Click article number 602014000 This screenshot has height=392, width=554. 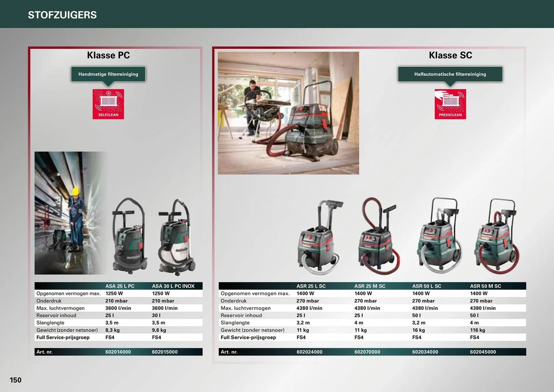(118, 352)
